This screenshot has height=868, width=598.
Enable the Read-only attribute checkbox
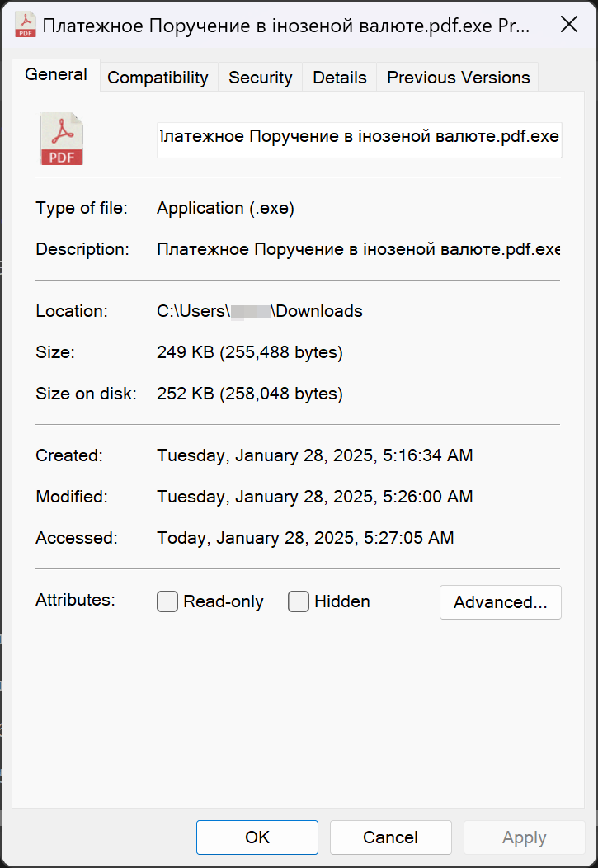pos(167,602)
